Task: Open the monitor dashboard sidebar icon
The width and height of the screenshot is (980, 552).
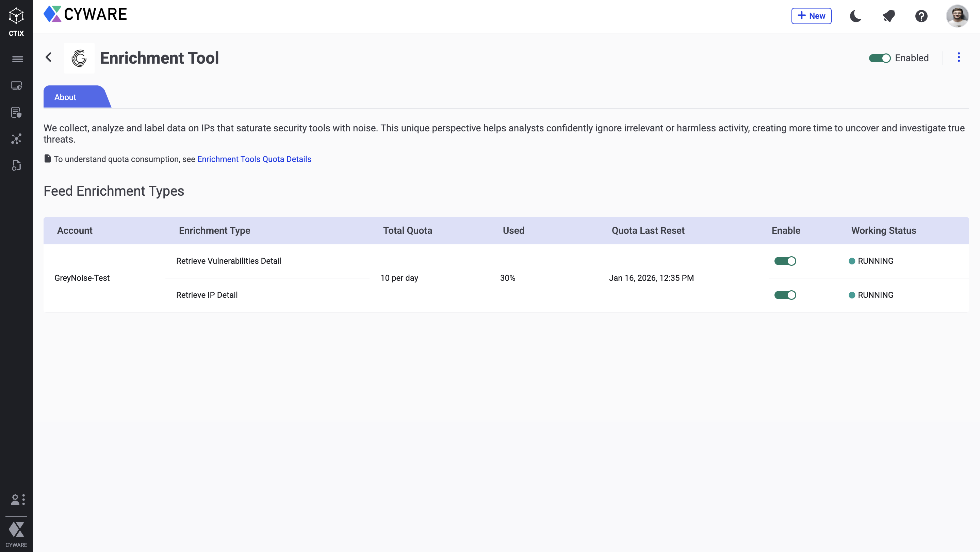Action: coord(16,86)
